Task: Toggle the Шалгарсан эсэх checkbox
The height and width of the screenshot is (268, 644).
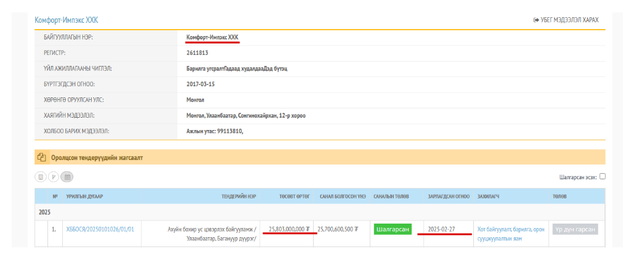Action: point(602,176)
